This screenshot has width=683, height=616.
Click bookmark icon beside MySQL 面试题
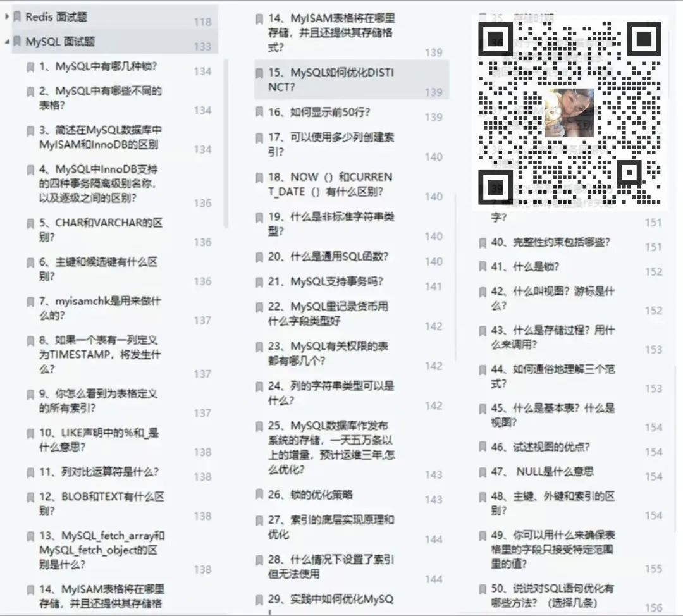18,41
